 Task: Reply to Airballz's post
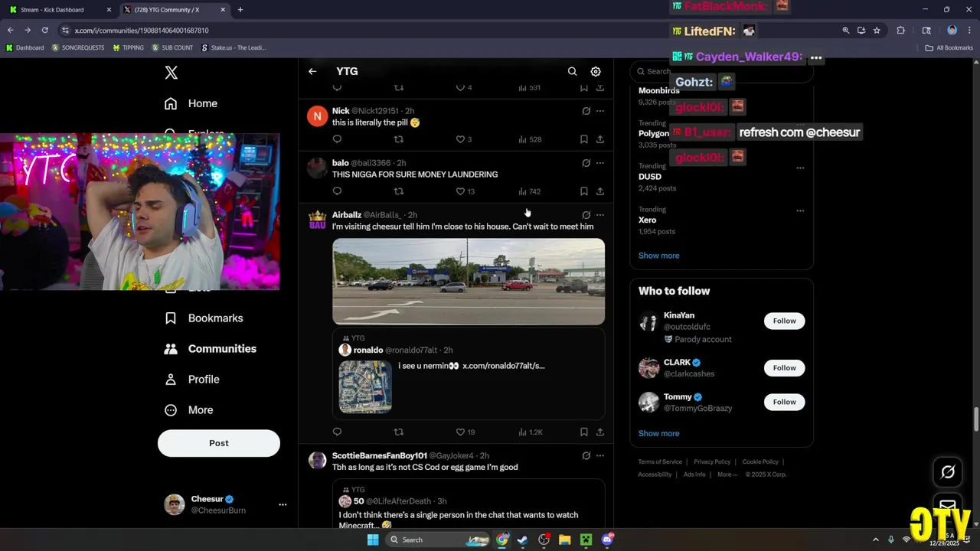tap(337, 432)
